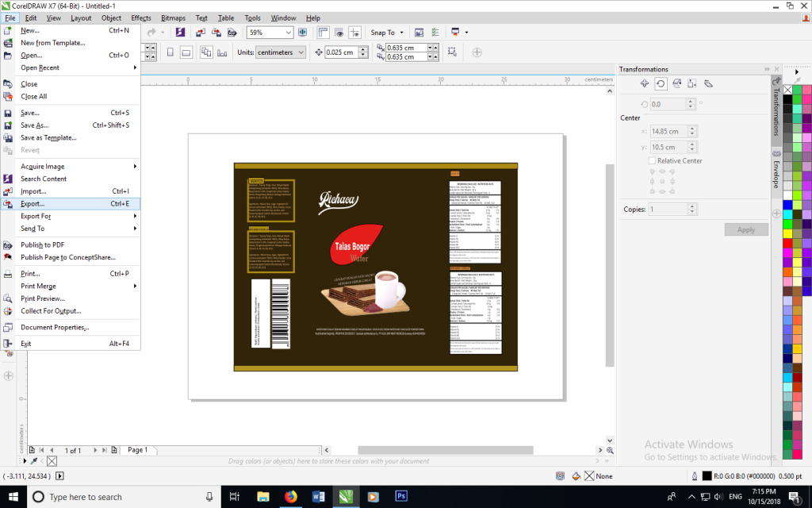Click the add page icon after the page counter
Image resolution: width=812 pixels, height=508 pixels.
114,450
